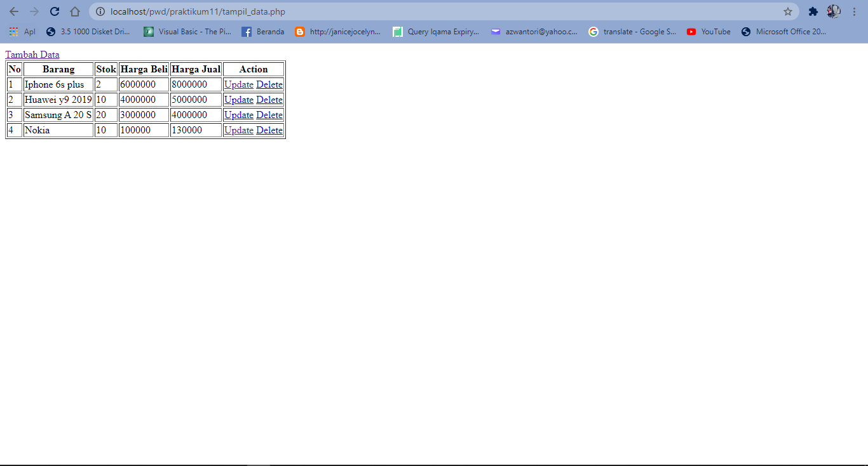Viewport: 868px width, 466px height.
Task: Open the Apl apps bookmark
Action: 22,32
